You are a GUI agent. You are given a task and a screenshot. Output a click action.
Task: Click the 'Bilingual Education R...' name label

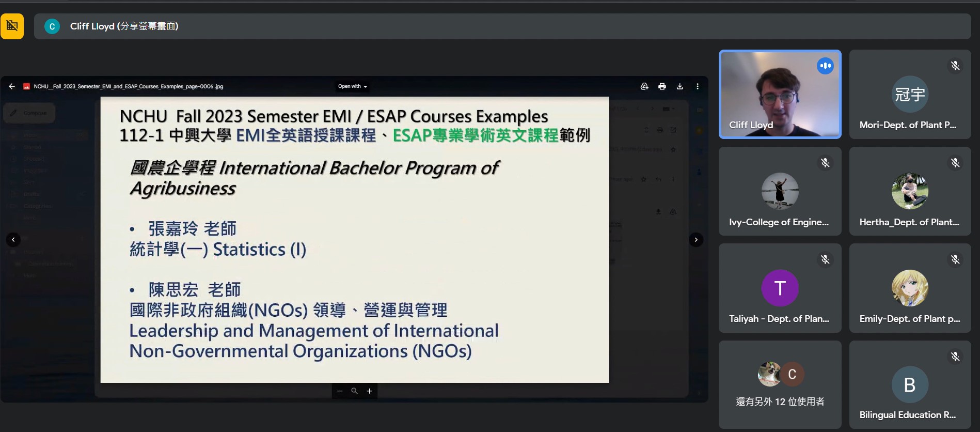click(908, 415)
